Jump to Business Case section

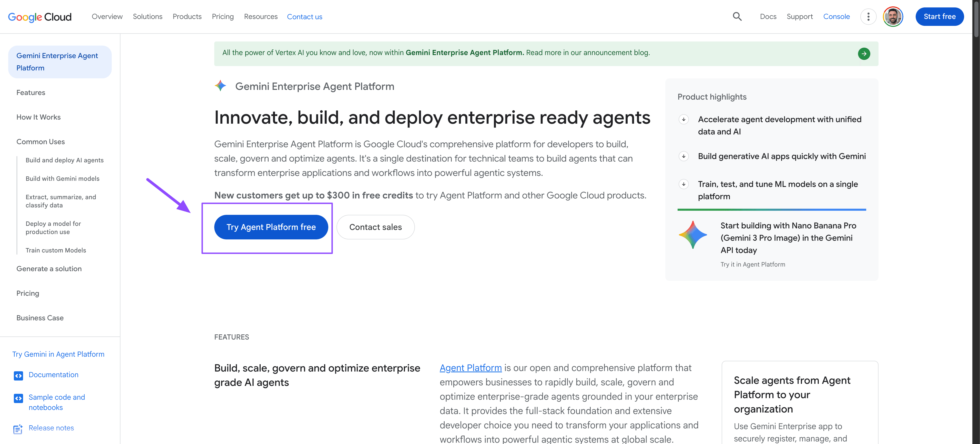pos(40,318)
